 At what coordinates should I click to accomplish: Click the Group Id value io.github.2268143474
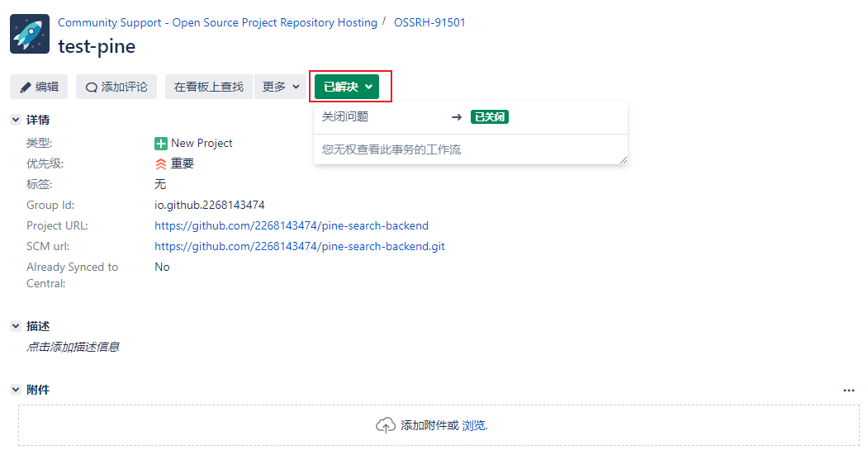(x=209, y=206)
